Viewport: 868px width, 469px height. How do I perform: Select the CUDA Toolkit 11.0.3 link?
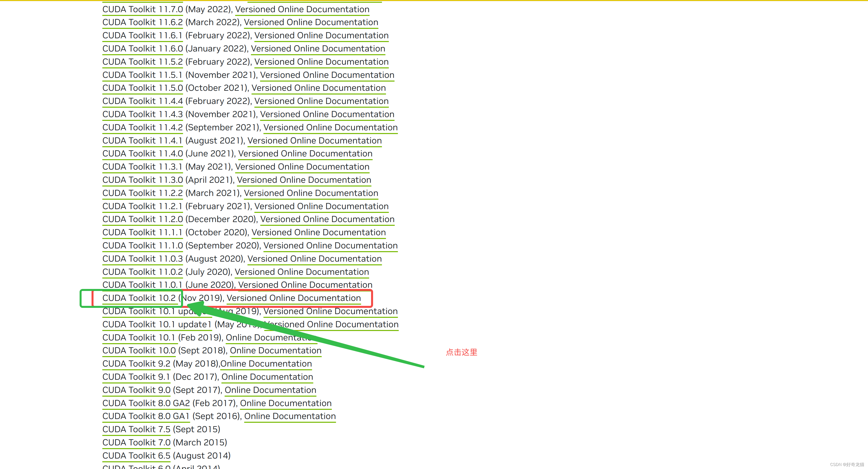tap(143, 259)
